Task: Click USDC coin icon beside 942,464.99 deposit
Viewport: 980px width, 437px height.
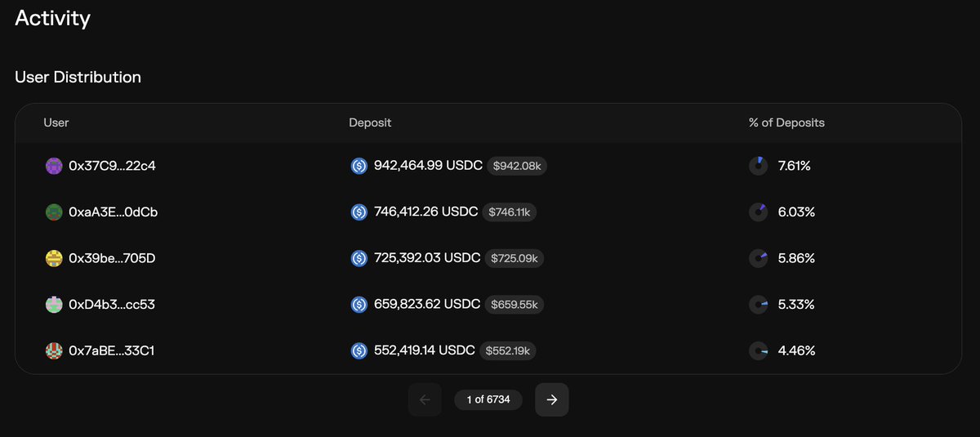Action: tap(359, 166)
